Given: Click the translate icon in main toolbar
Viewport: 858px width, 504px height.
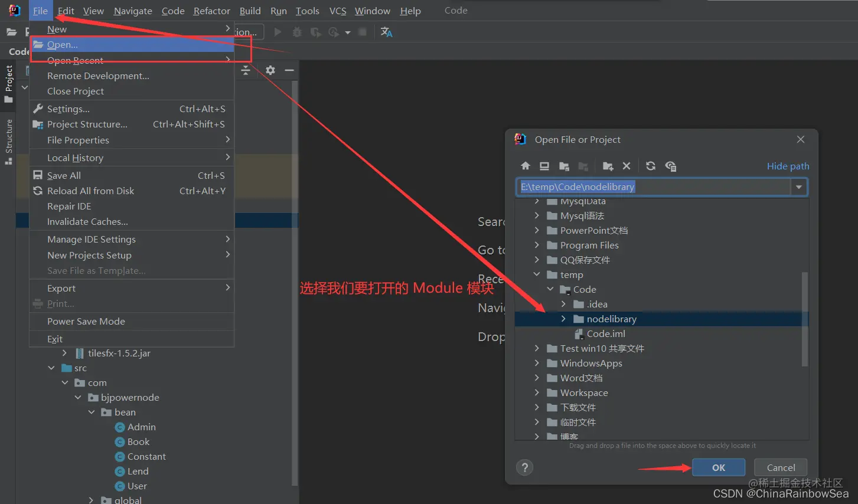Looking at the screenshot, I should (387, 32).
